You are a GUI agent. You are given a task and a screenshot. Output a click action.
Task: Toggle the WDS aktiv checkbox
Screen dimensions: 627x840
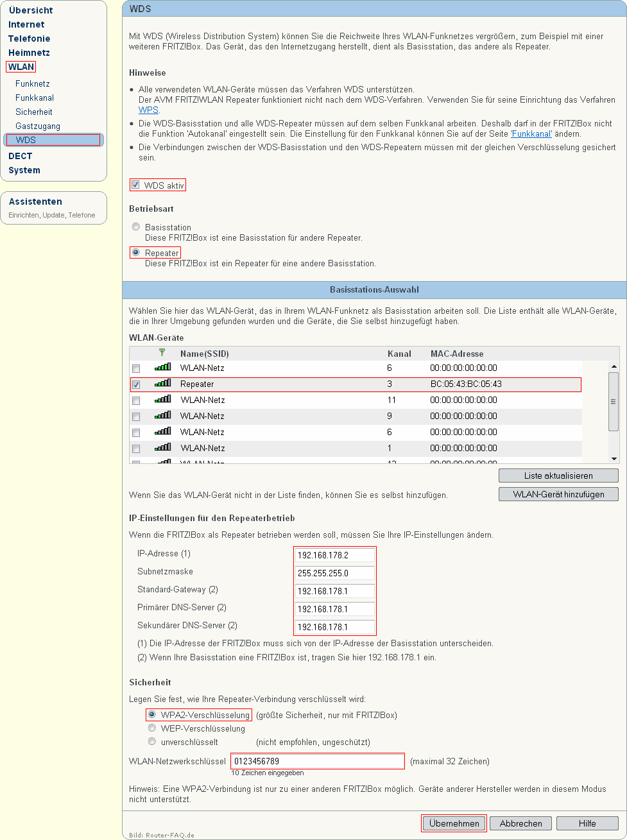(x=135, y=185)
